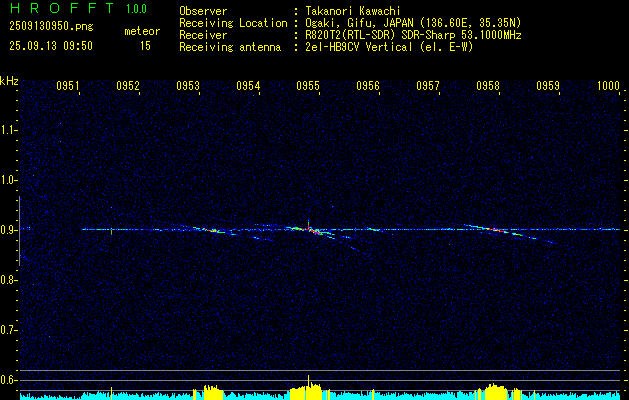Click the 0957 time marker
This screenshot has height=400, width=629.
tap(428, 85)
